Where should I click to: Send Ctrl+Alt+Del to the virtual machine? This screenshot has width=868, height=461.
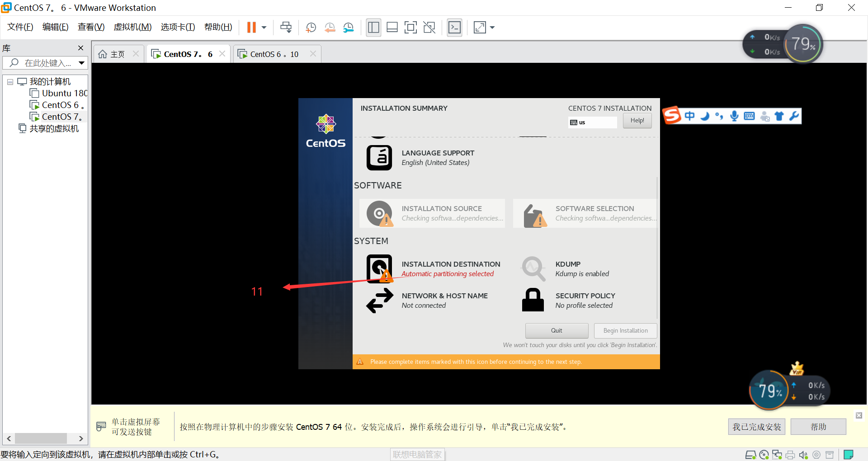pos(286,28)
